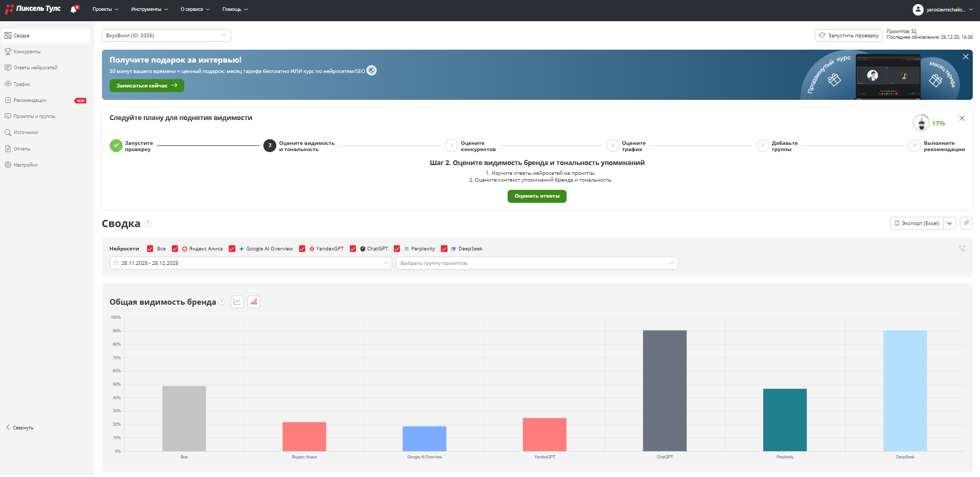The width and height of the screenshot is (980, 477).
Task: Open the Инструменты menu
Action: (x=149, y=9)
